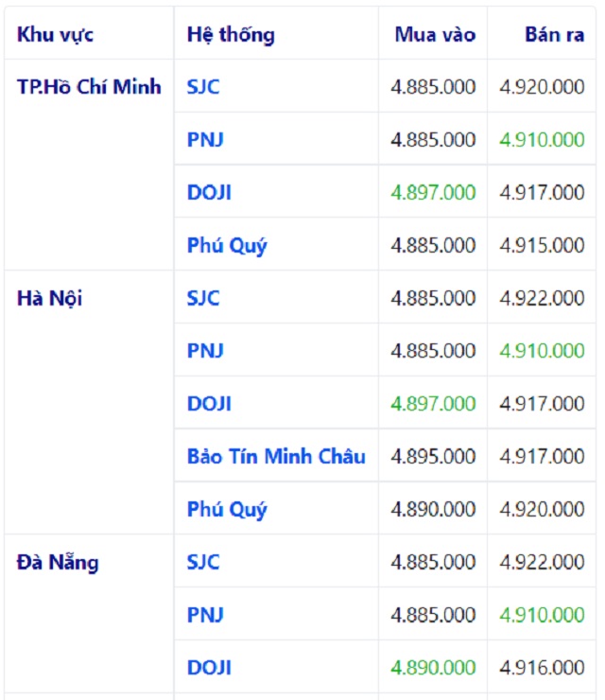Click the Hà Nội region label
Viewport: 605px width, 700px height.
pos(49,299)
